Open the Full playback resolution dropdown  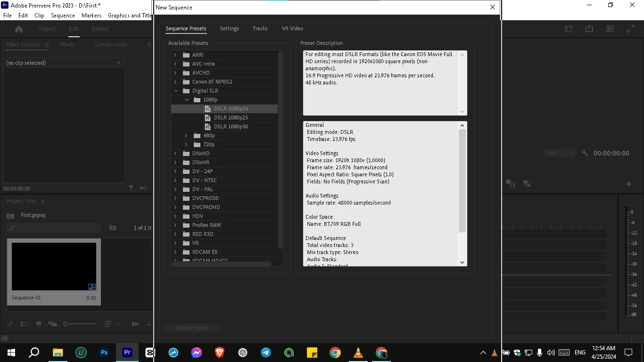coord(560,153)
